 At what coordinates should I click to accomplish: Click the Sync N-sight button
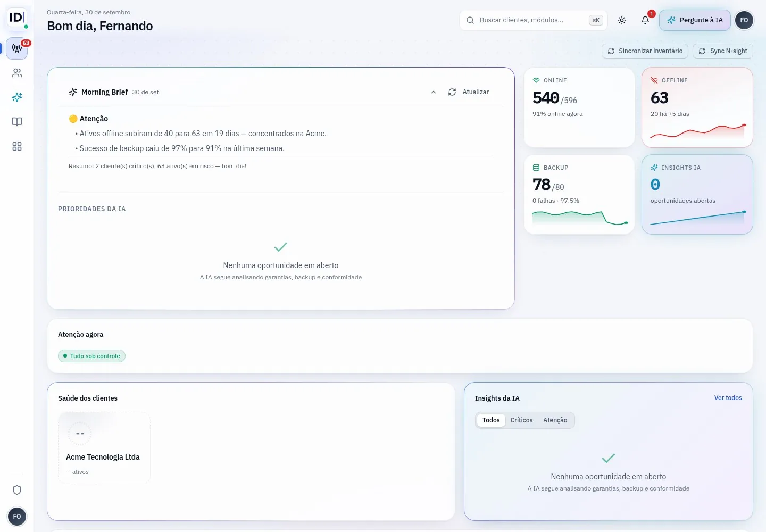pyautogui.click(x=723, y=51)
